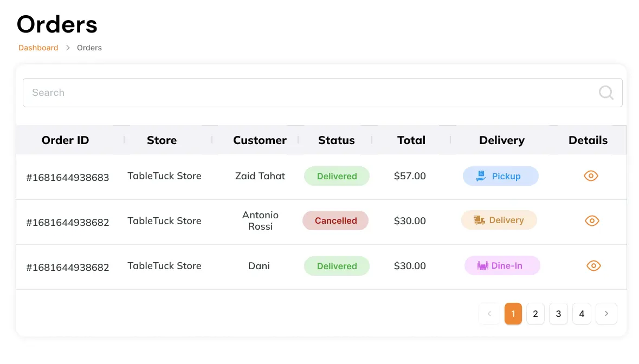Sort by the Status column header
639x364 pixels.
coord(336,140)
